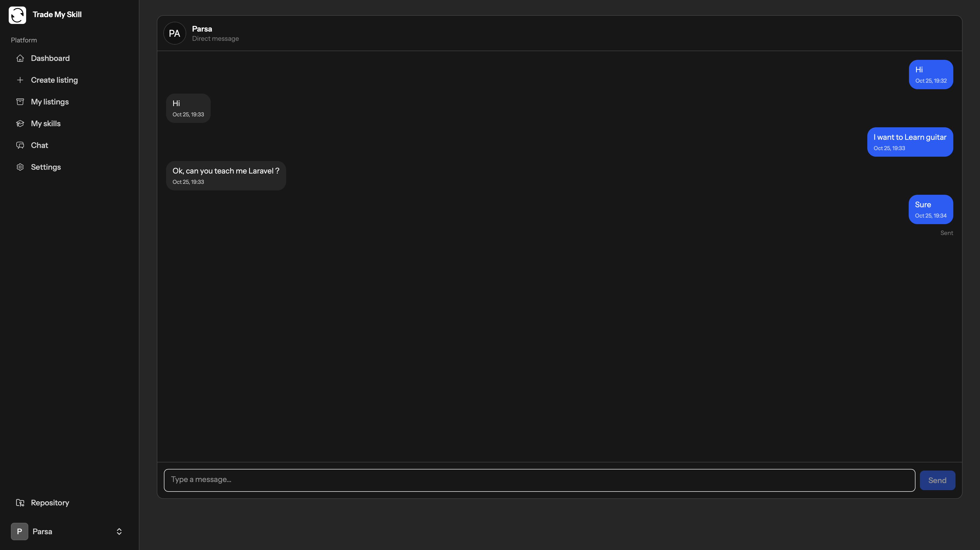The height and width of the screenshot is (550, 980).
Task: Focus the Type a message input field
Action: [539, 480]
